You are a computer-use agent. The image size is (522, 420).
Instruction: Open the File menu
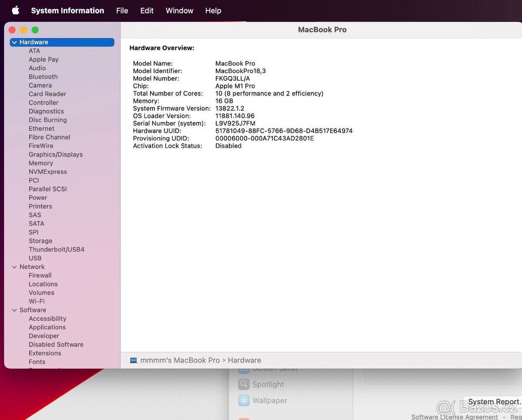click(x=122, y=10)
